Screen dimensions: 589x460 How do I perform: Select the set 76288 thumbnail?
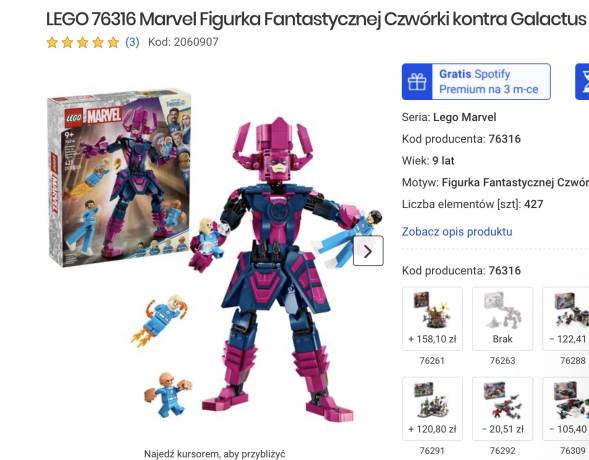(566, 319)
